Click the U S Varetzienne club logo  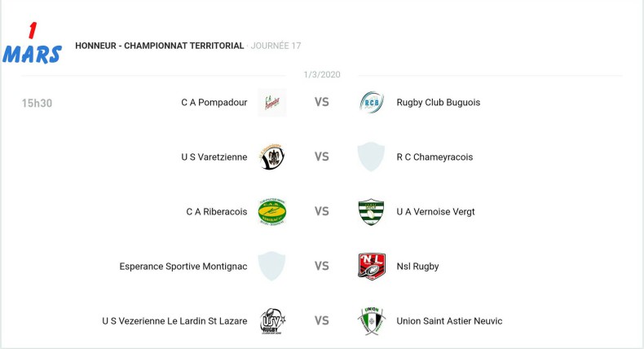coord(271,157)
